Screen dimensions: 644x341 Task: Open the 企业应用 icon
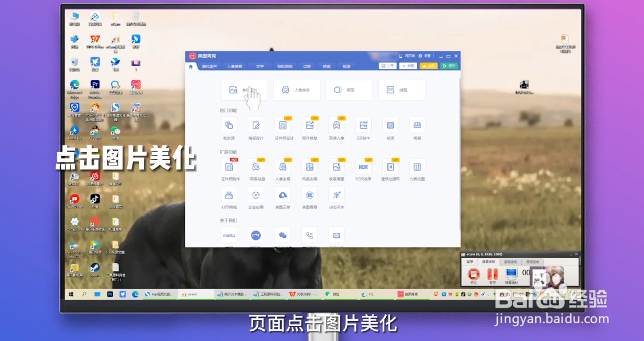[256, 195]
